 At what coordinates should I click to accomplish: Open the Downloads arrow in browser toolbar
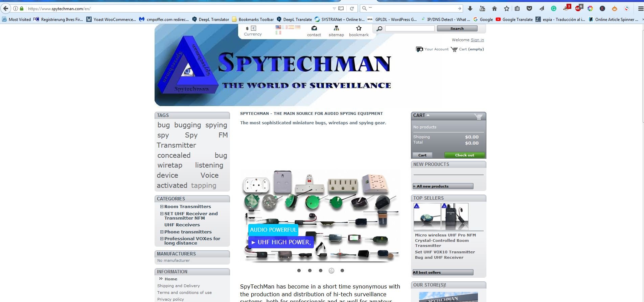470,8
